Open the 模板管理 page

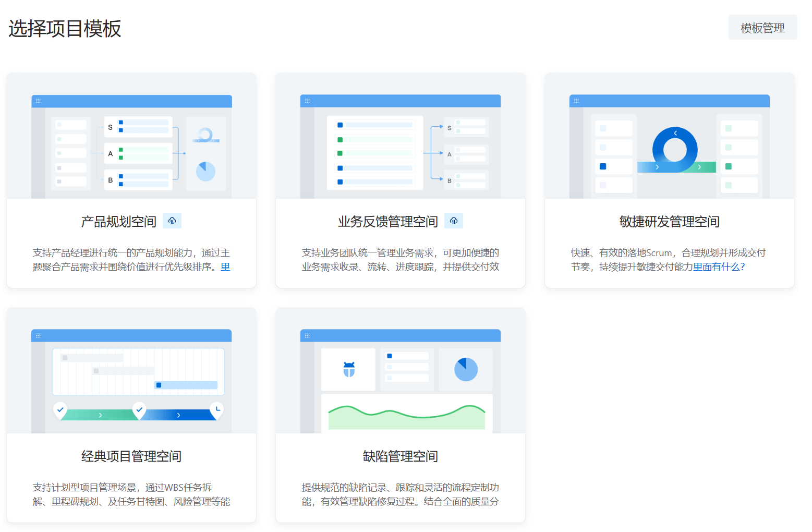762,27
